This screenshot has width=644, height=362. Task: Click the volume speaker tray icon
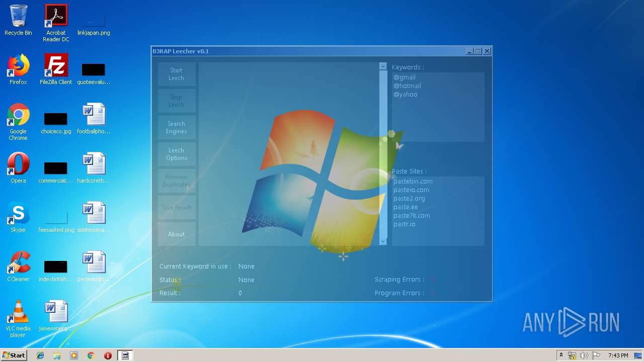pyautogui.click(x=584, y=355)
